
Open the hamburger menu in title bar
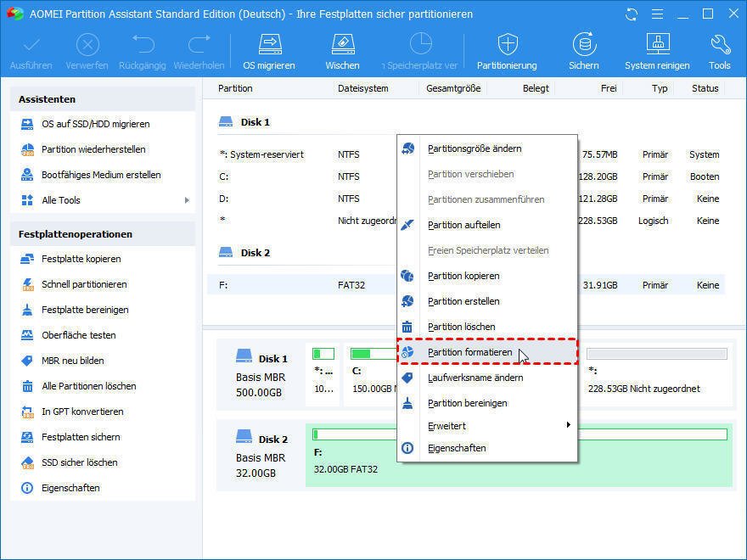[x=657, y=14]
